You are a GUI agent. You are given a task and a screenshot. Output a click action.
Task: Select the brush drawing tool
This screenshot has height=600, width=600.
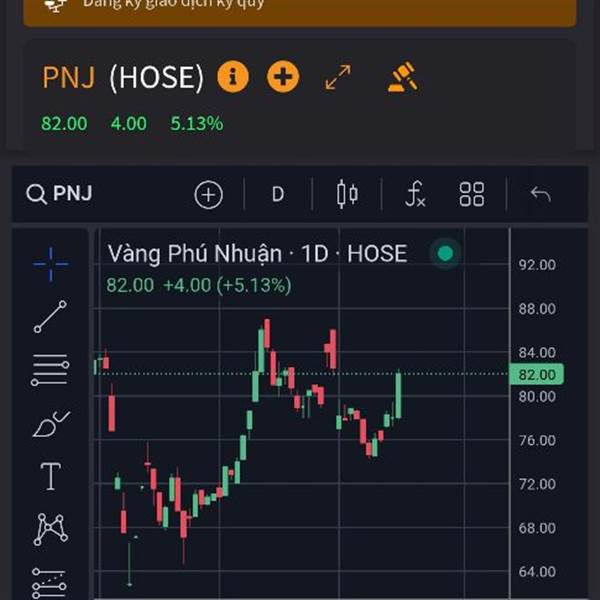(x=51, y=424)
